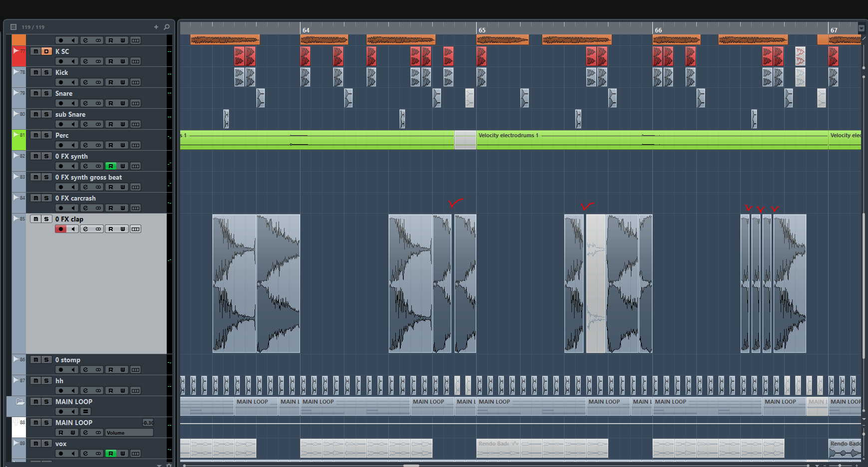Image resolution: width=868 pixels, height=467 pixels.
Task: Enable Monitor speaker on Snare track
Action: [73, 103]
